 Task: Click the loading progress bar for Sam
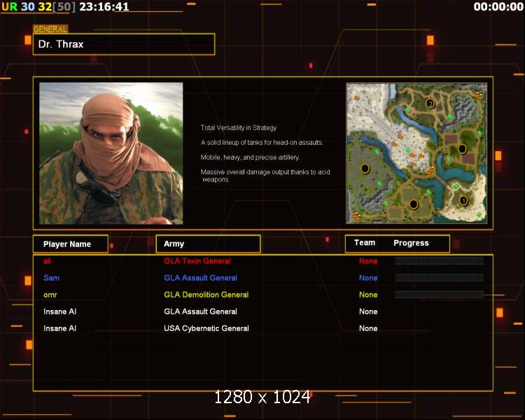440,278
